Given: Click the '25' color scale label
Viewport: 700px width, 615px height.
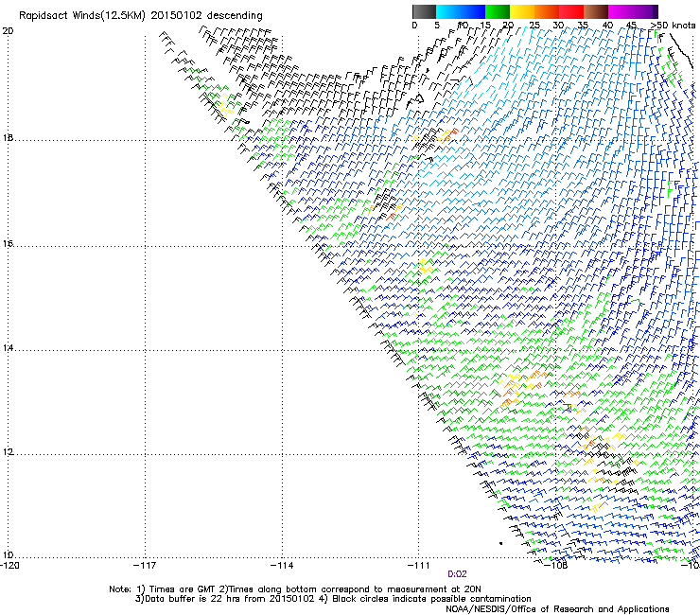Looking at the screenshot, I should [x=534, y=26].
